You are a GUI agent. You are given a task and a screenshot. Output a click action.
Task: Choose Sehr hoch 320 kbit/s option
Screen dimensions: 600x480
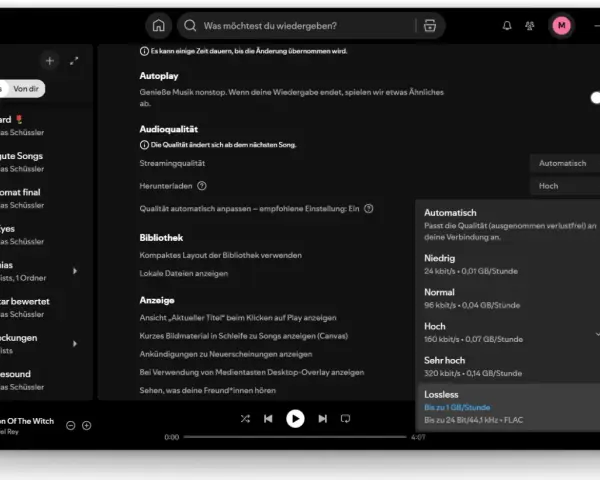click(x=509, y=366)
